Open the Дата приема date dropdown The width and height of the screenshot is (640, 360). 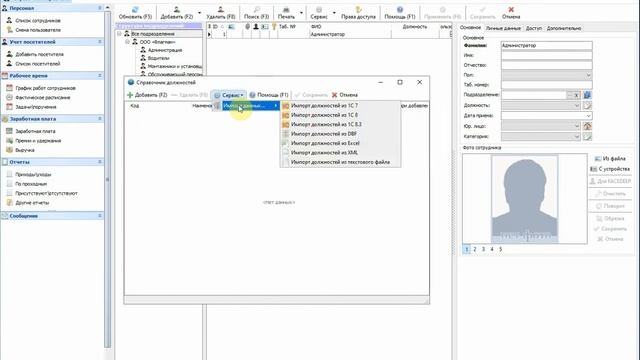click(x=588, y=116)
